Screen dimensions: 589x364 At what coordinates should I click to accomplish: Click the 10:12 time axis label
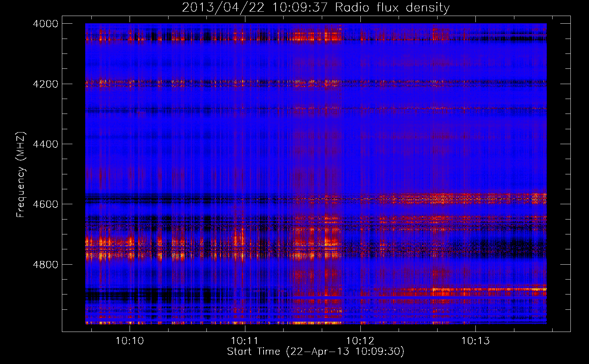click(360, 341)
